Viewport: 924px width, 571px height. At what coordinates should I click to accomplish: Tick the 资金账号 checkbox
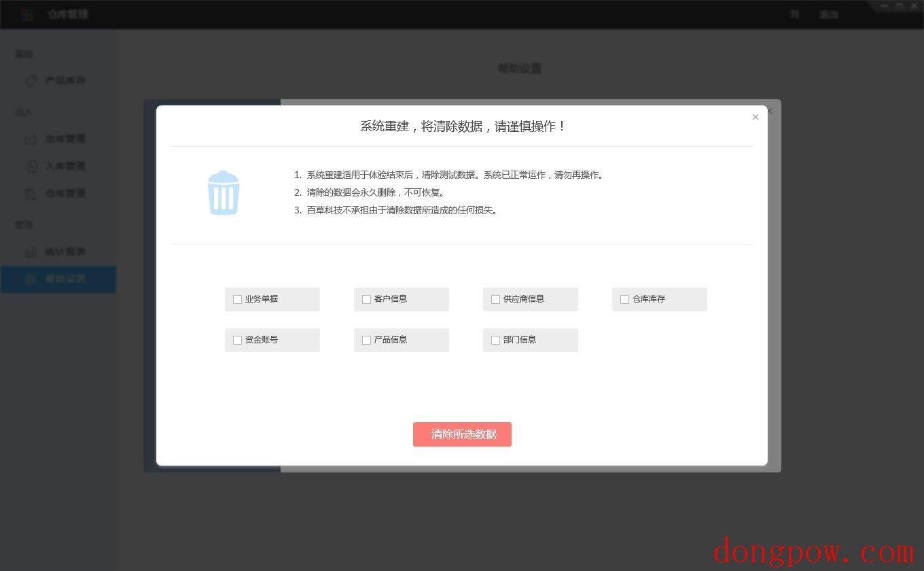click(237, 340)
